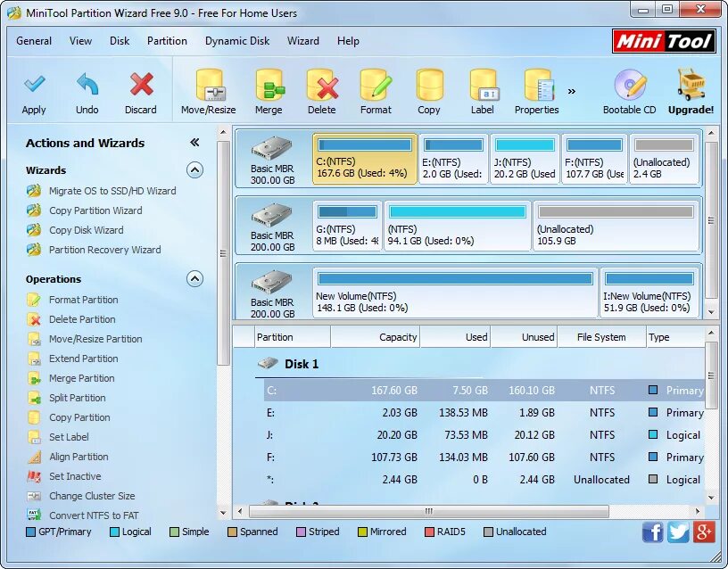Click the Bootable CD icon
Viewport: 728px width, 569px height.
630,85
